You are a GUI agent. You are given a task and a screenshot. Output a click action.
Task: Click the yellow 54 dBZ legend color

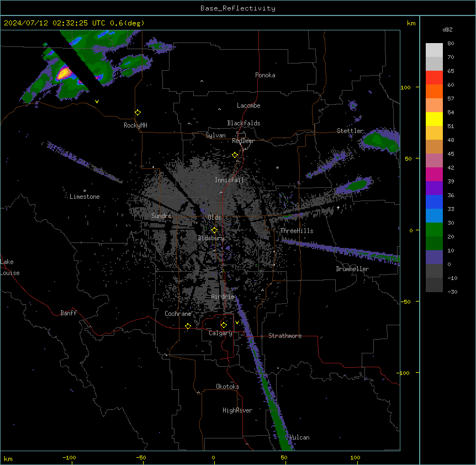(434, 119)
